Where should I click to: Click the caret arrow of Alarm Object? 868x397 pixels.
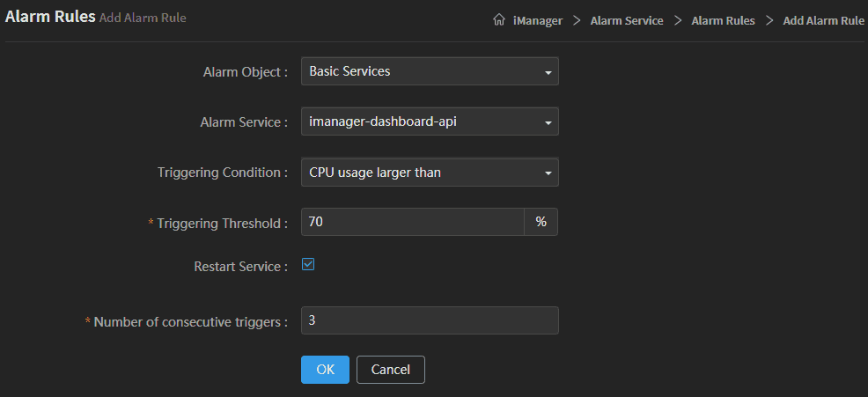tap(548, 72)
